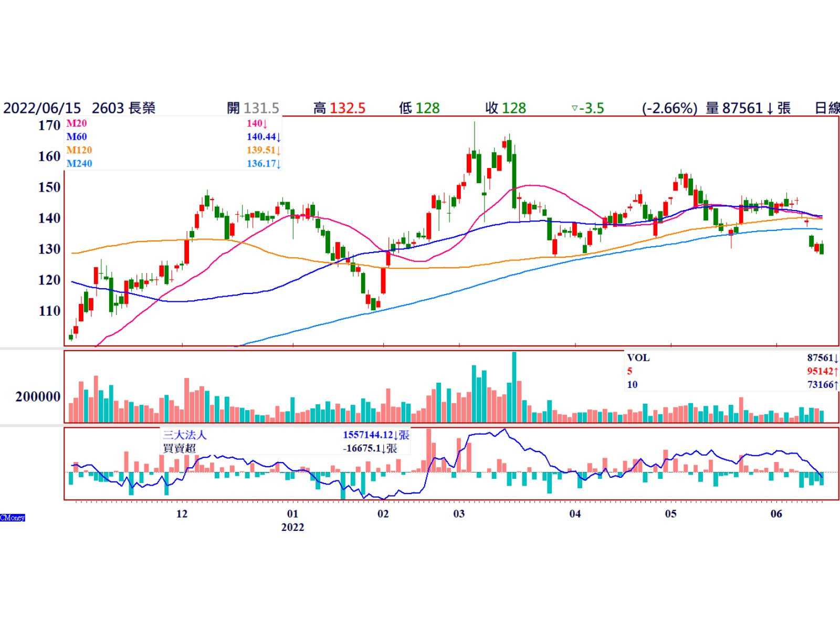
Task: Click the closing price 收 128
Action: 506,109
